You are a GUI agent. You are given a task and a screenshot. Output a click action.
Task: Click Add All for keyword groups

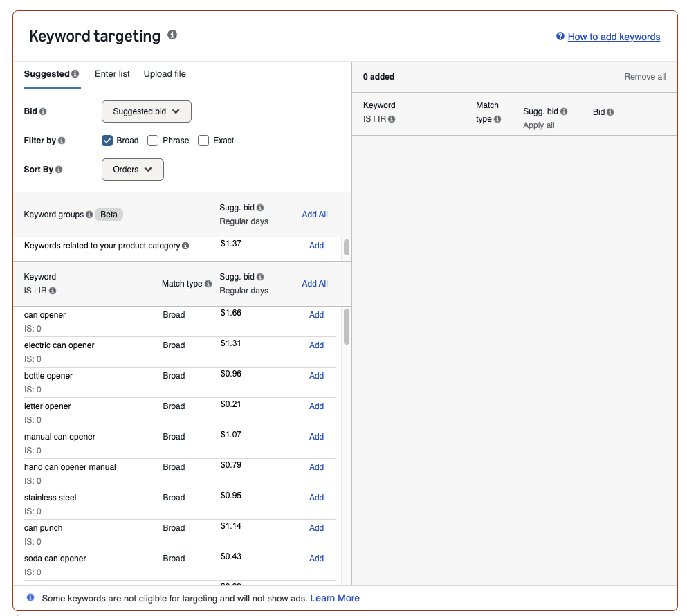click(x=315, y=215)
